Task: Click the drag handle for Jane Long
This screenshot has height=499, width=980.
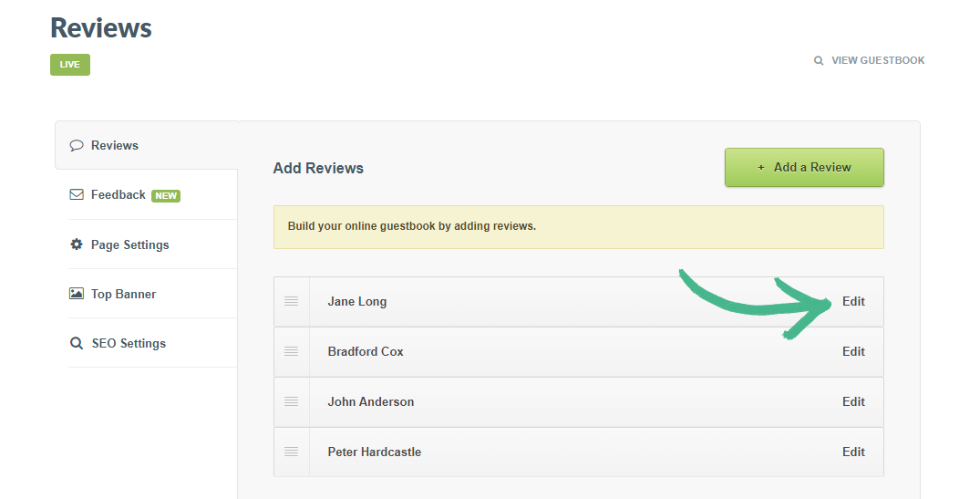Action: (291, 301)
